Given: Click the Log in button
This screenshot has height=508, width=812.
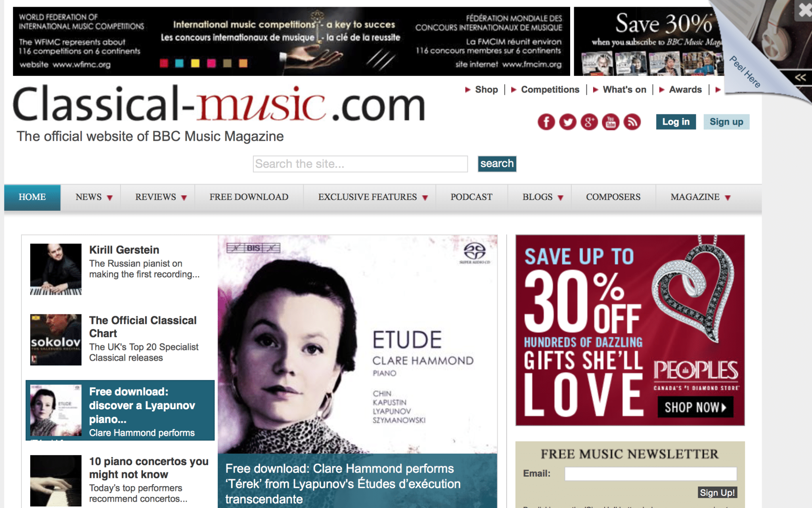Looking at the screenshot, I should tap(676, 122).
